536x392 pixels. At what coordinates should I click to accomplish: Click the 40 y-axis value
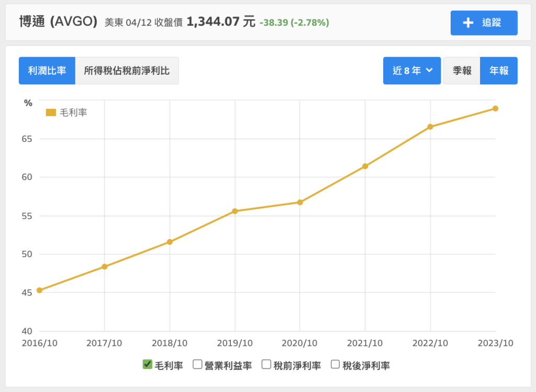pyautogui.click(x=27, y=331)
